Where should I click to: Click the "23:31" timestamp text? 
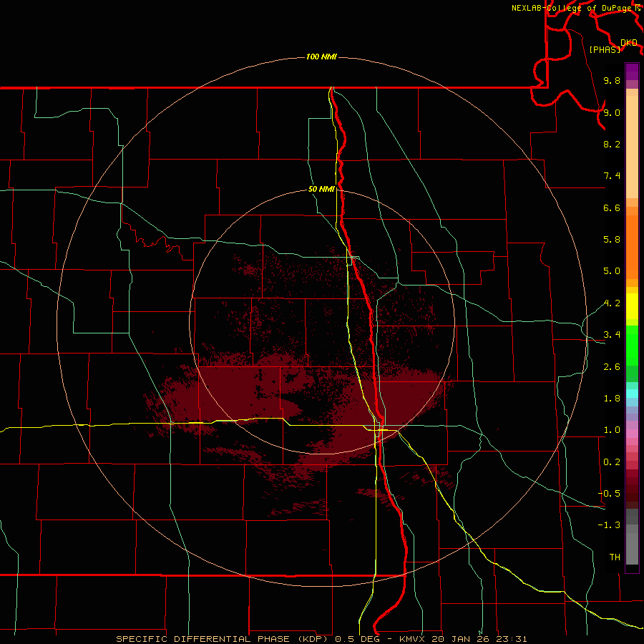coord(512,639)
